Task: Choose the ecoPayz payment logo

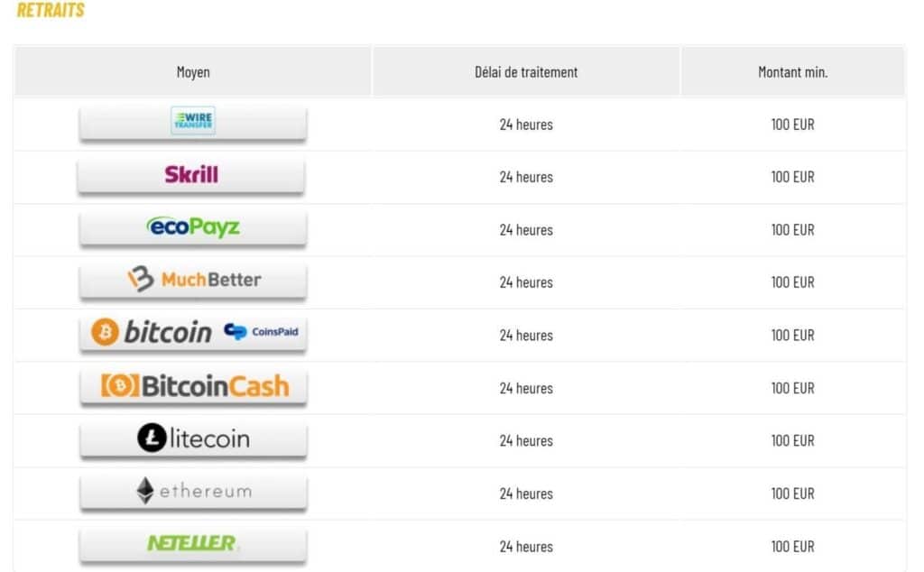Action: point(193,227)
